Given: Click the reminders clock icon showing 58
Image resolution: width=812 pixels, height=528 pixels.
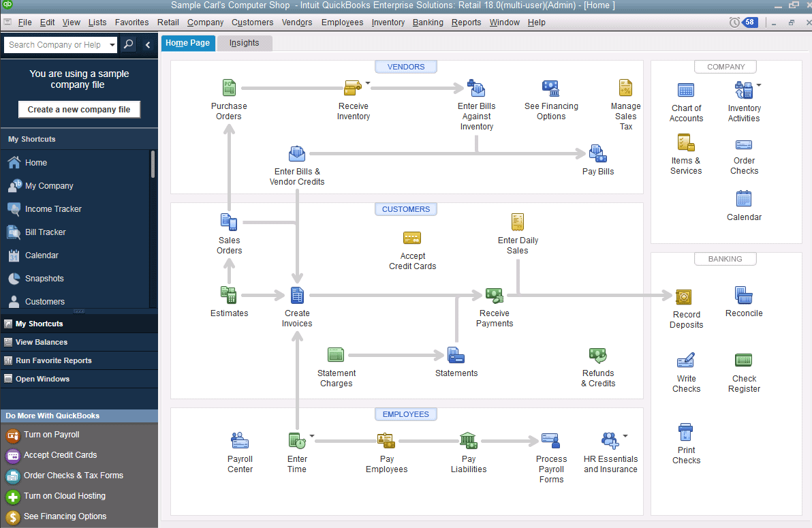Looking at the screenshot, I should pyautogui.click(x=743, y=22).
